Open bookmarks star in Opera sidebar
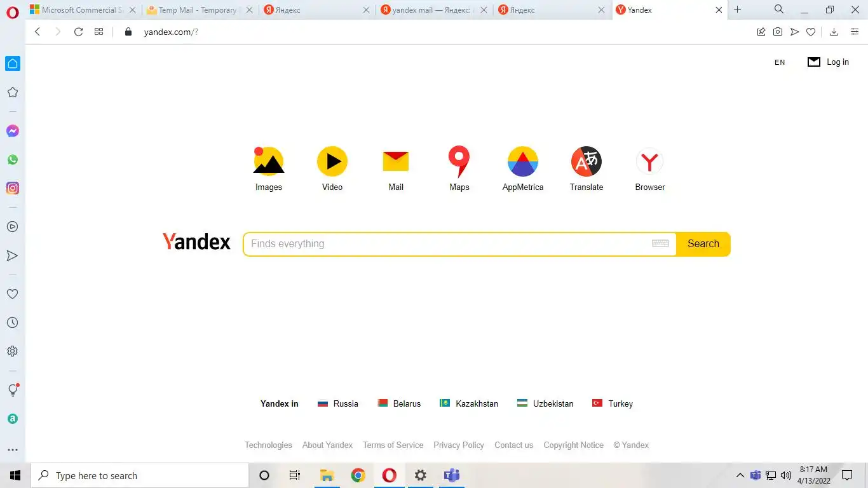Viewport: 868px width, 488px height. 12,93
